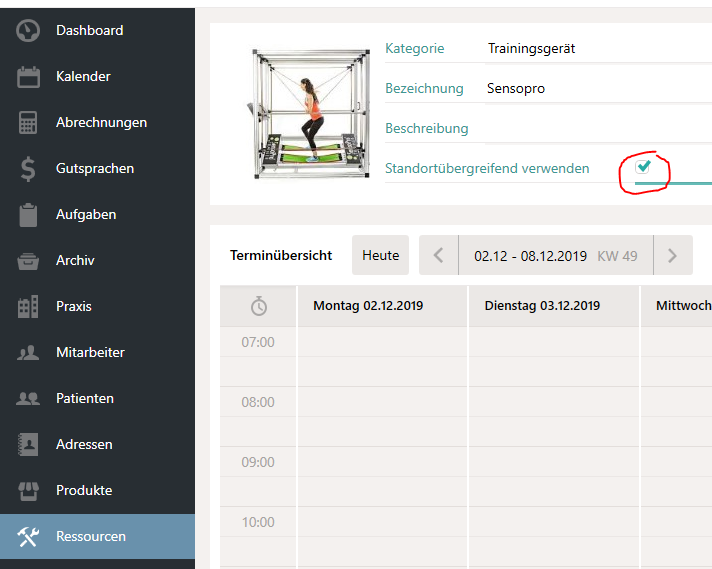Click the Gutsprachen dollar sign icon
Image resolution: width=712 pixels, height=569 pixels.
point(28,169)
